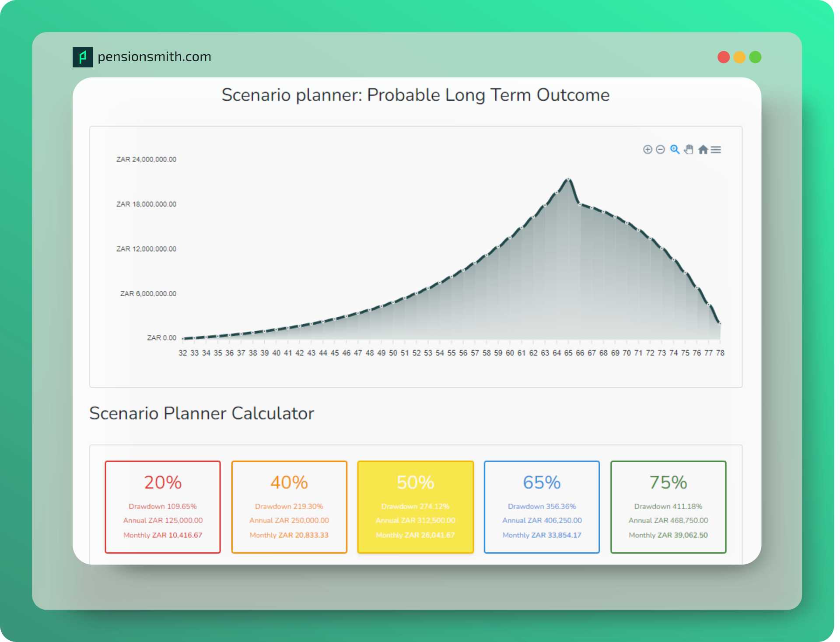Click x-axis label 32
This screenshot has width=840, height=642.
pos(183,353)
